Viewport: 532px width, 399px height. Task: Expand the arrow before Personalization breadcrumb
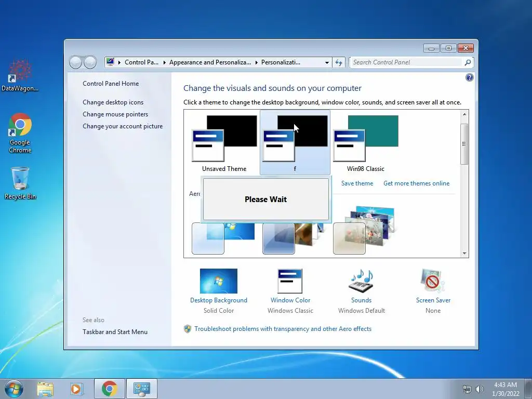(256, 62)
